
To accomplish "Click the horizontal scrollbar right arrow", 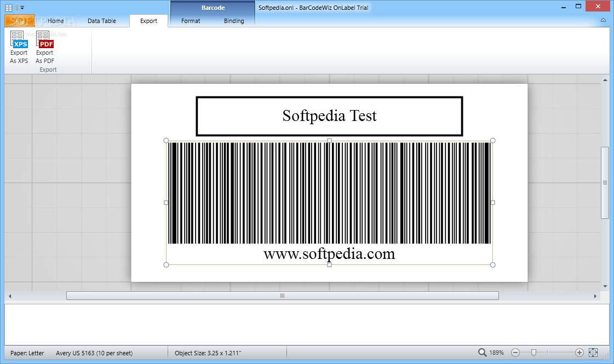I will [595, 296].
